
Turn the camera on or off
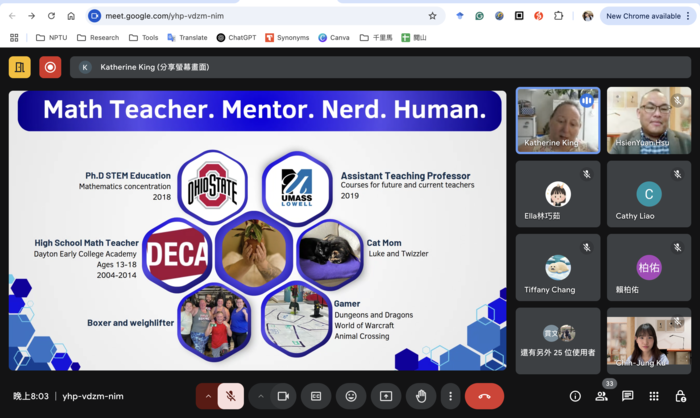pyautogui.click(x=283, y=396)
